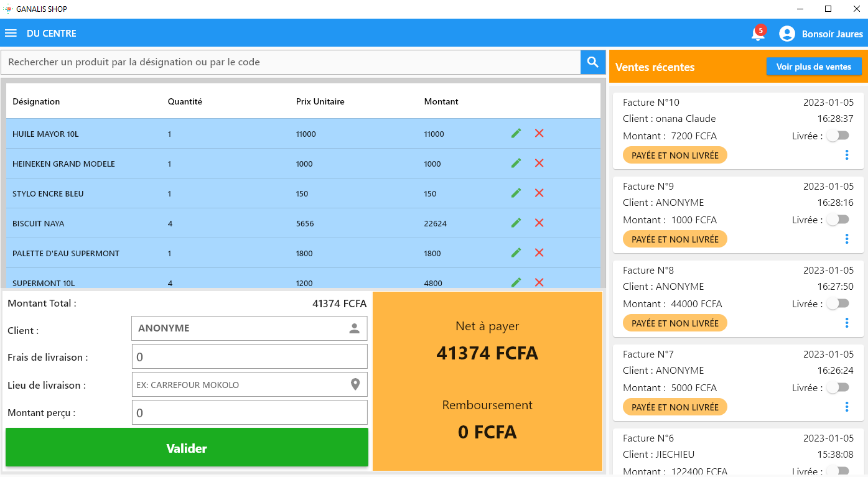Open more options for Facture N°7

[847, 407]
